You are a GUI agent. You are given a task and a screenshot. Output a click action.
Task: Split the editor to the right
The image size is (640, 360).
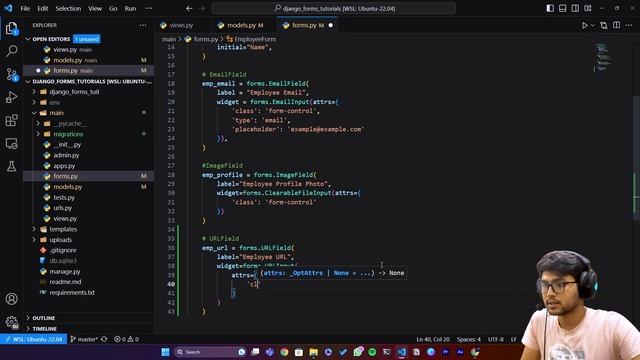pyautogui.click(x=616, y=25)
